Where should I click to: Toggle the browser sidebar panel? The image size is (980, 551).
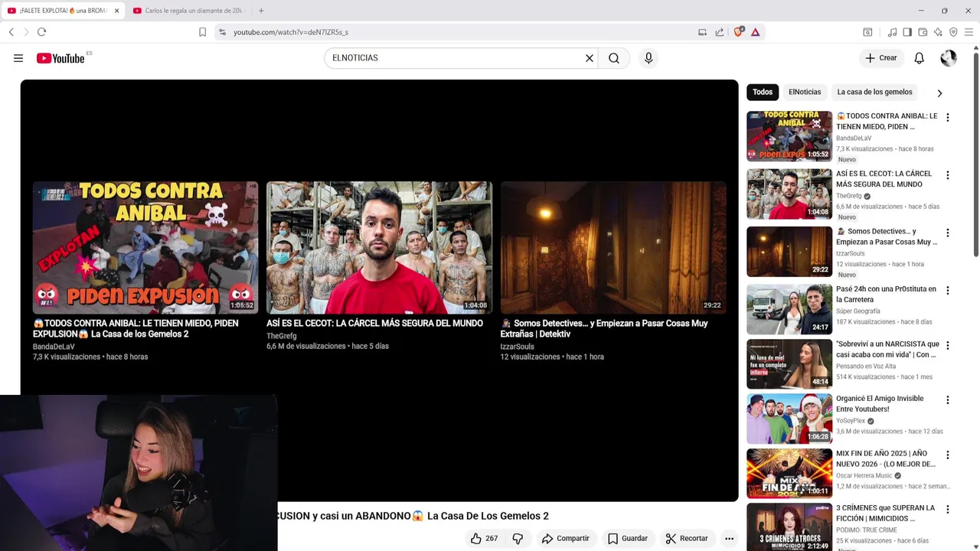[907, 32]
